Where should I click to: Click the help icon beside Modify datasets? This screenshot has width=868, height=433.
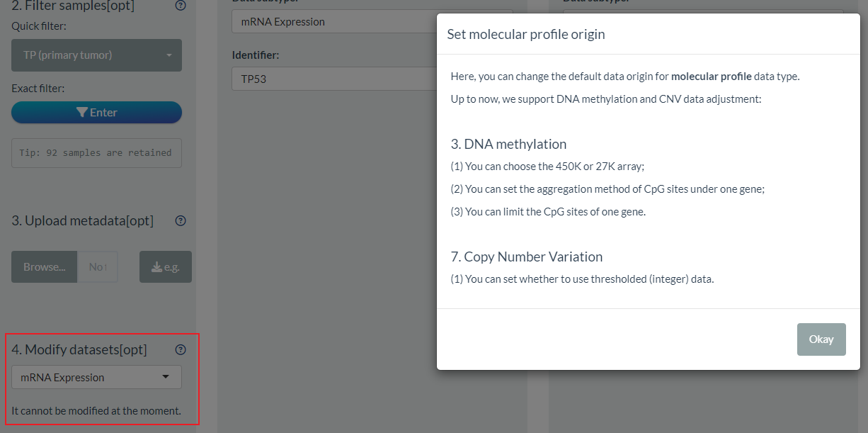(x=181, y=349)
